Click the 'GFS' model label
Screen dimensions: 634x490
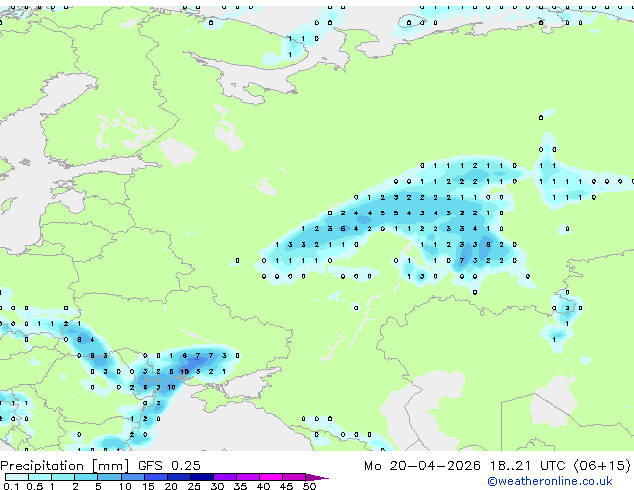(150, 466)
